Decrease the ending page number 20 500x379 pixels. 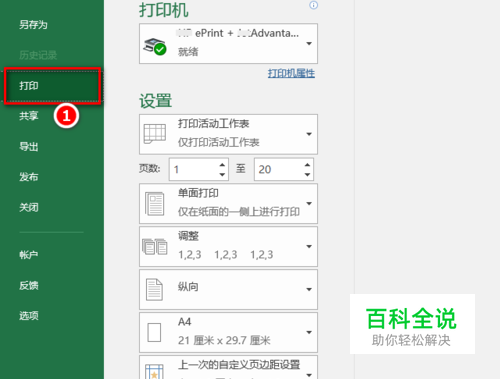tap(307, 174)
